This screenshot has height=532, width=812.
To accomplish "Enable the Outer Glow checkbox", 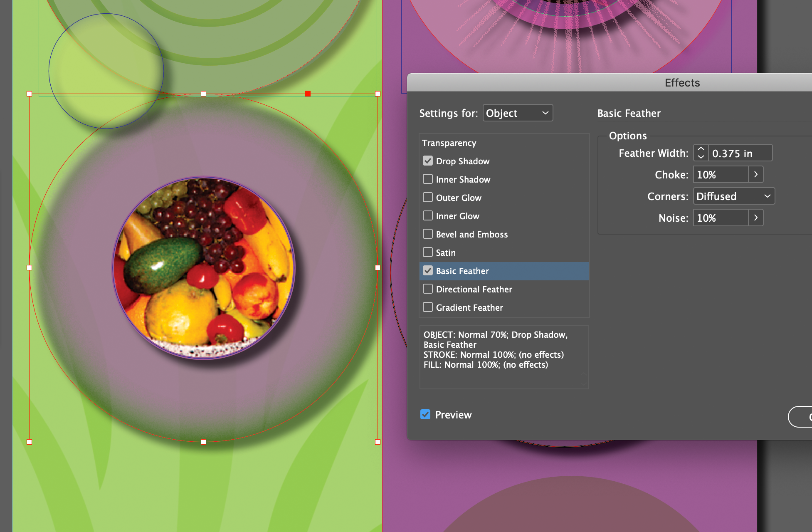I will pyautogui.click(x=428, y=198).
